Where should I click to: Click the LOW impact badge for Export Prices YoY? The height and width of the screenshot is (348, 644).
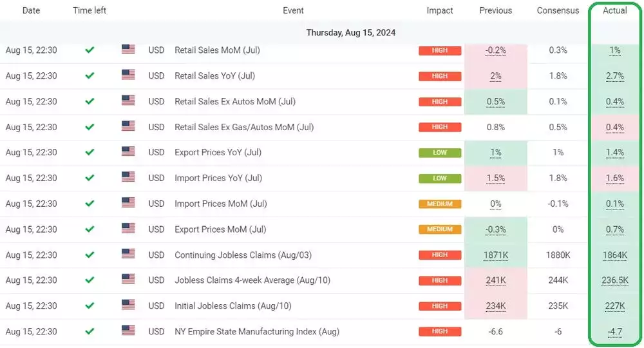tap(440, 153)
